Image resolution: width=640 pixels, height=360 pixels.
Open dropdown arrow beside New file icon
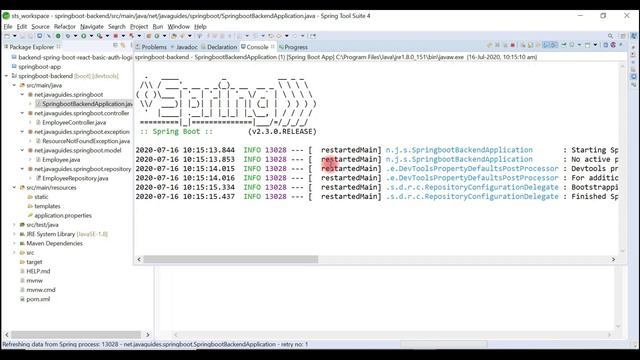(14, 36)
